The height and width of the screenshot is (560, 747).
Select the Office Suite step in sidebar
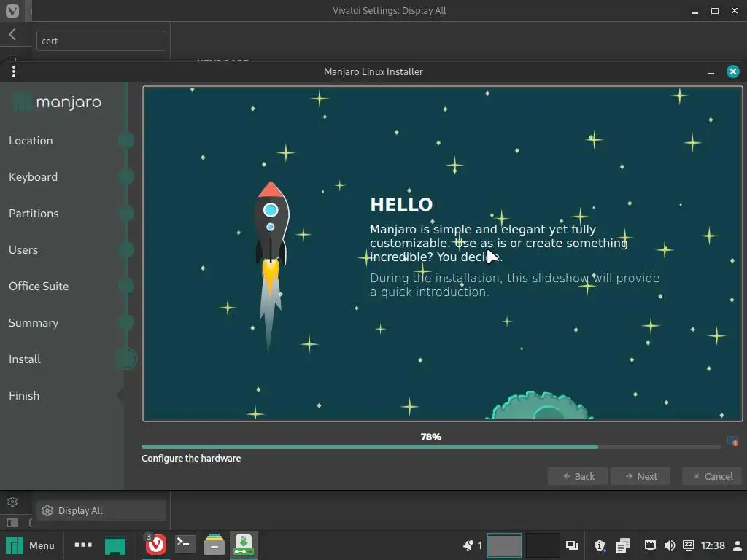[x=39, y=286]
